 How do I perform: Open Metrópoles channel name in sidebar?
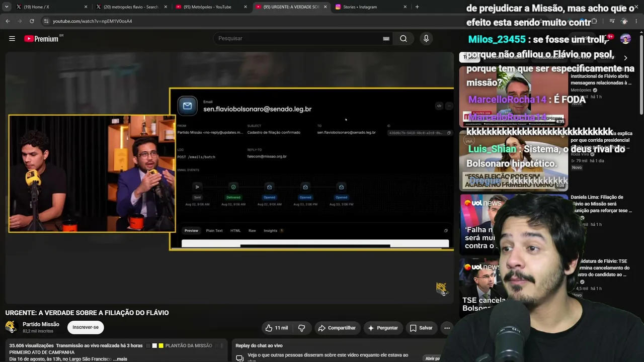581,90
